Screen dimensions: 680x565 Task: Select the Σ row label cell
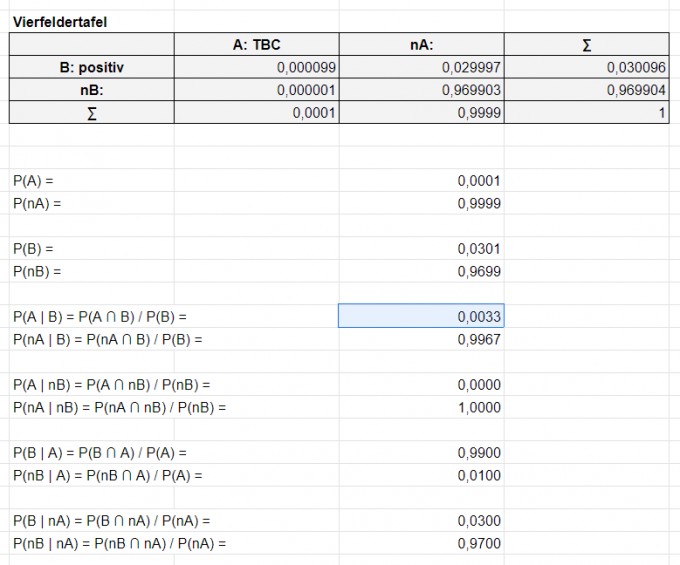click(x=91, y=113)
